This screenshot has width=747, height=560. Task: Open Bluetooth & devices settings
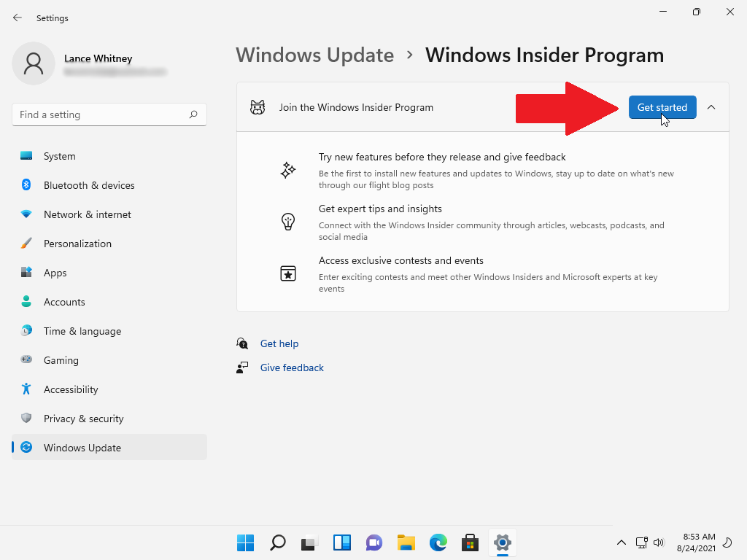(x=109, y=185)
